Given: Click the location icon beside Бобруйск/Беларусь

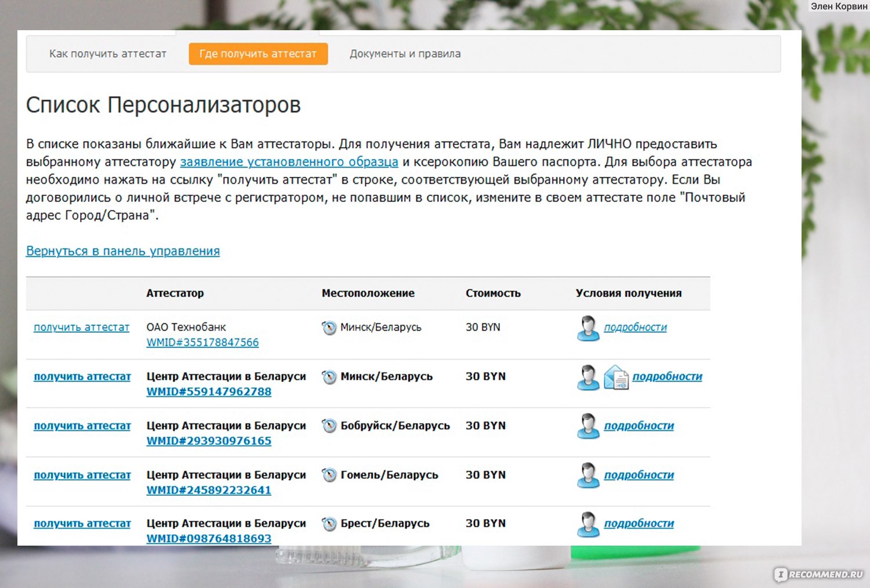Looking at the screenshot, I should coord(329,426).
